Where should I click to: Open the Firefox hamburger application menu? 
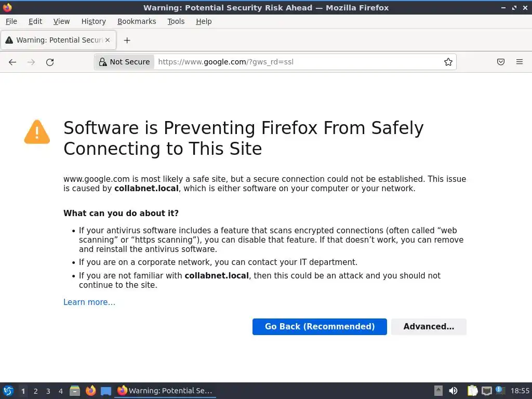point(519,62)
